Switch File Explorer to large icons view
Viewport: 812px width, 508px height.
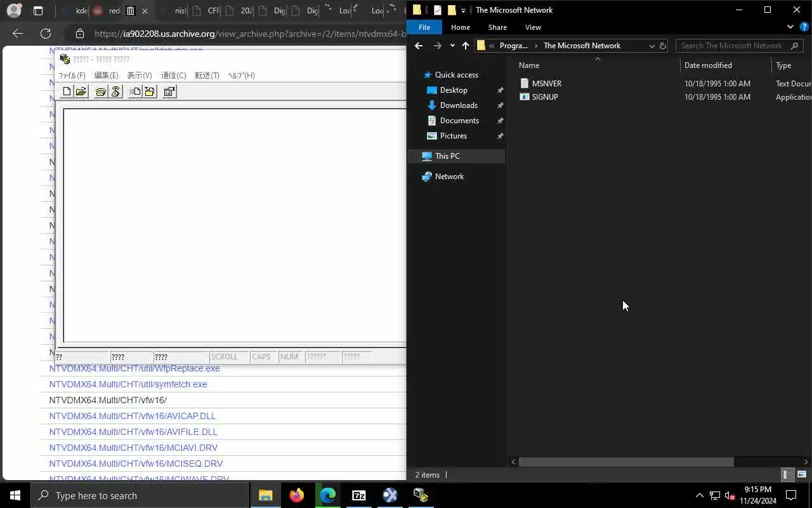802,474
